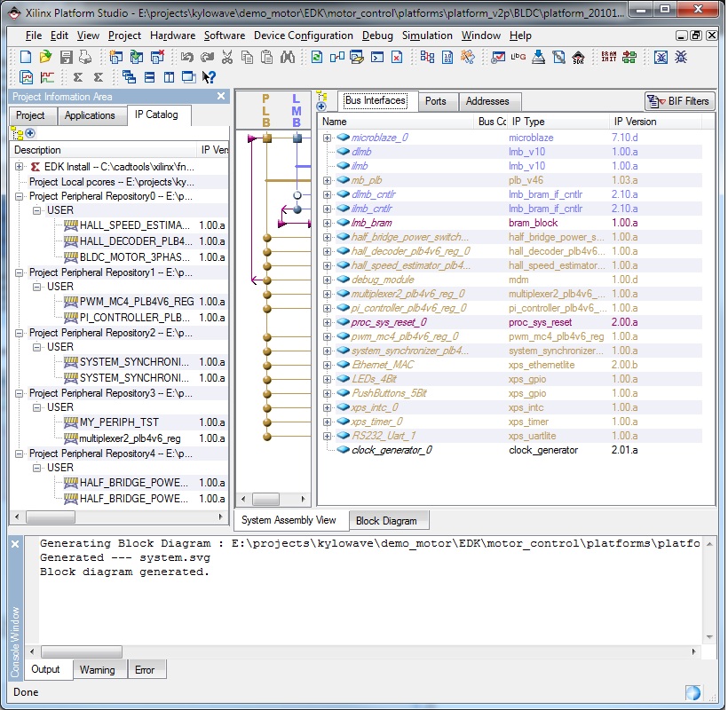Click the SDK toolbar icon

[x=579, y=57]
